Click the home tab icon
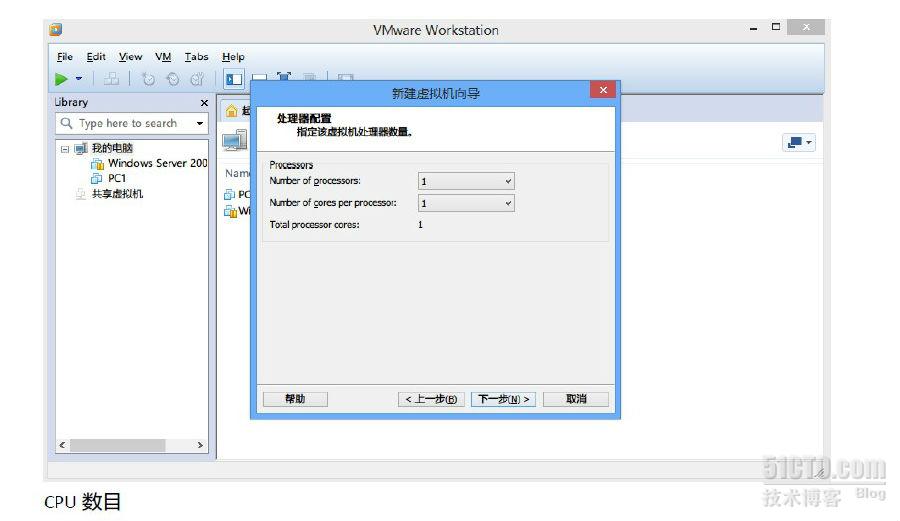The width and height of the screenshot is (900, 521). [x=231, y=111]
